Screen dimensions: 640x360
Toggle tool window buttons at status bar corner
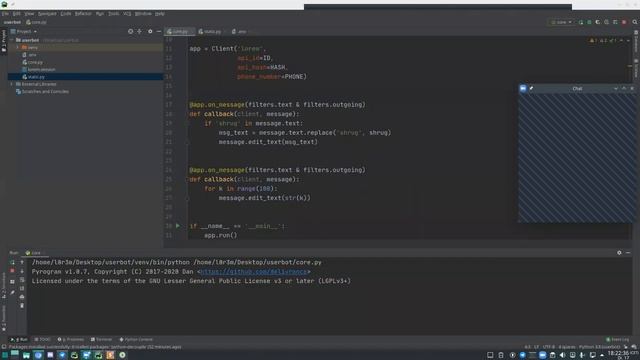(4, 347)
